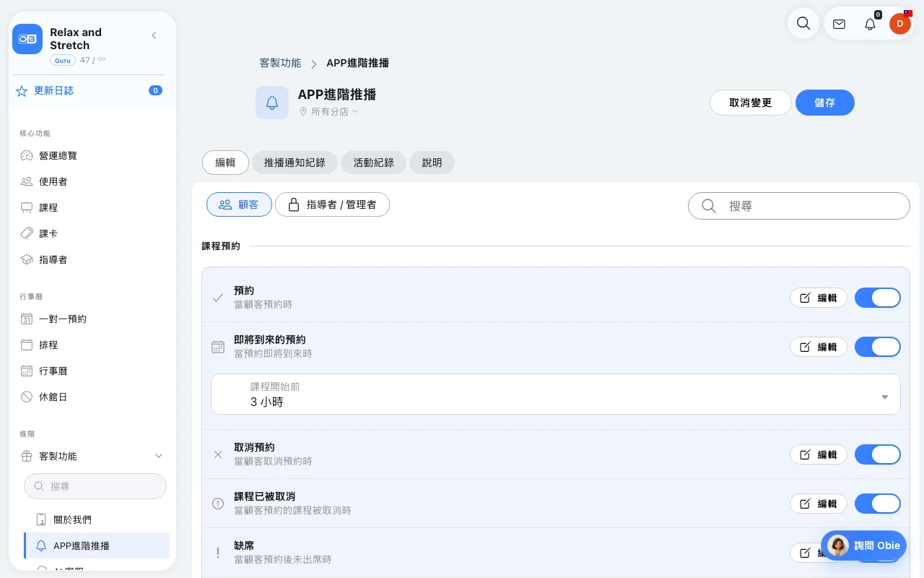
Task: Click the 更新日誌 star icon
Action: pyautogui.click(x=22, y=91)
